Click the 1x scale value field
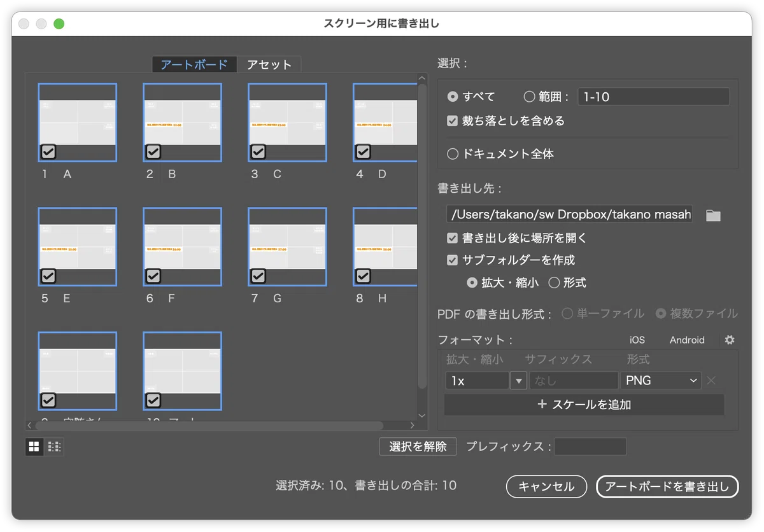764x532 pixels. click(478, 381)
